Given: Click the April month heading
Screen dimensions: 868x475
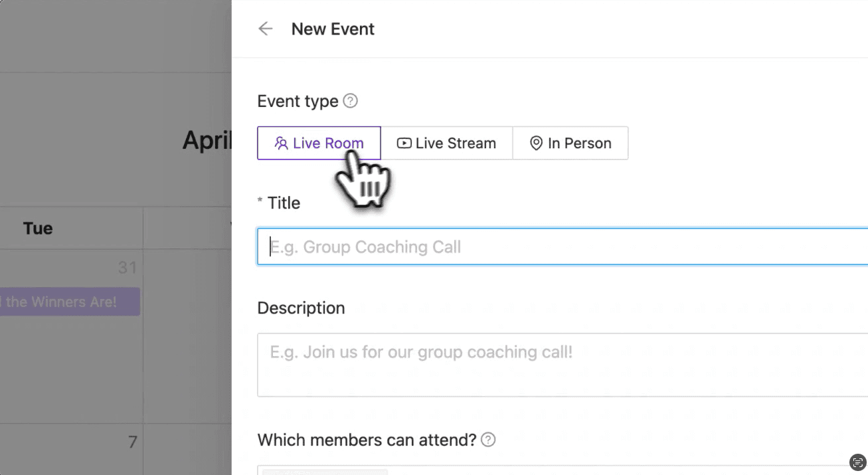Looking at the screenshot, I should (207, 140).
